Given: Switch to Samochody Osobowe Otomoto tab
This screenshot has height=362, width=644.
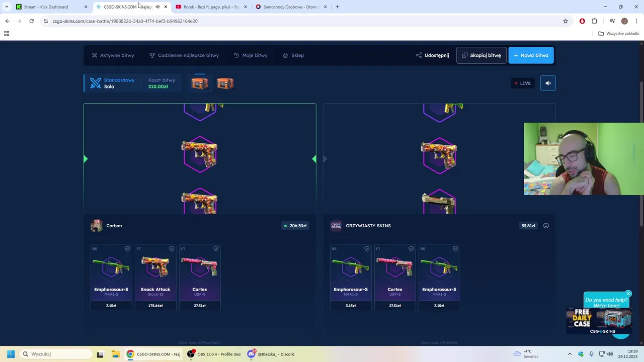Looking at the screenshot, I should pos(291,7).
